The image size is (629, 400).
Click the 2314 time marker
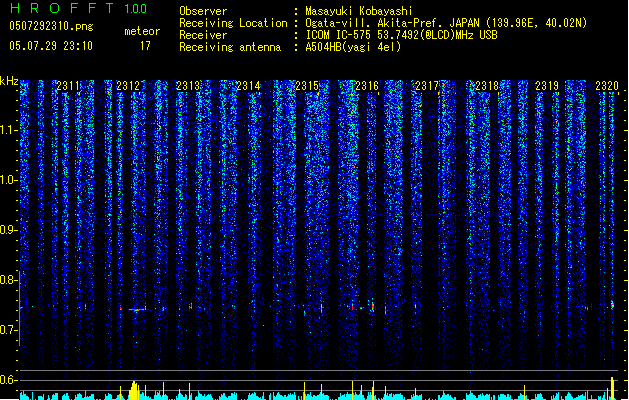click(x=248, y=86)
